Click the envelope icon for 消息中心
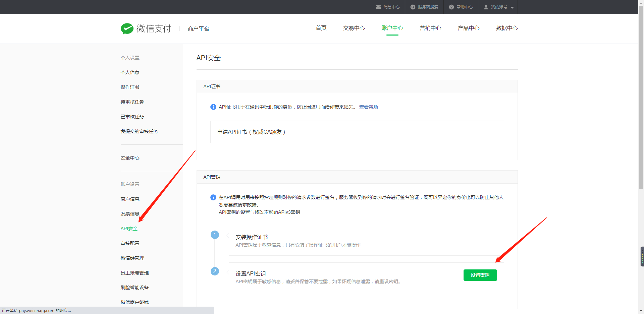This screenshot has height=314, width=644. pos(378,7)
